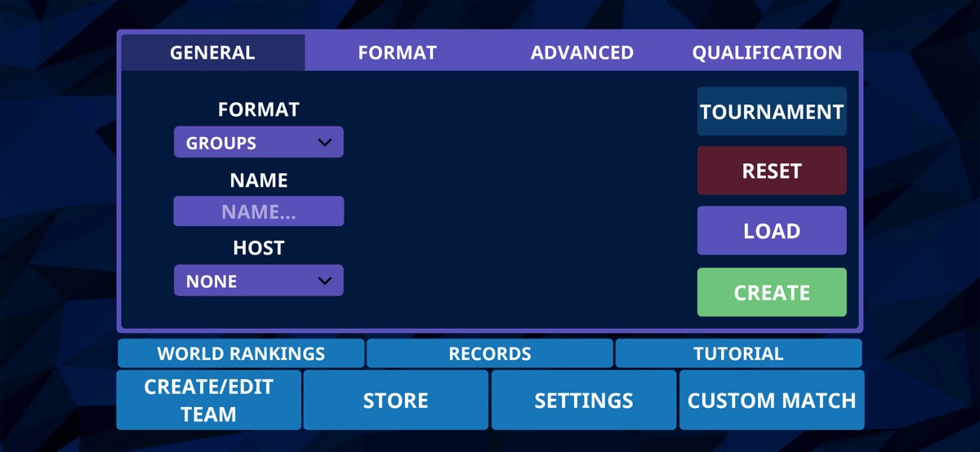The height and width of the screenshot is (452, 980).
Task: Open Create/Edit Team
Action: [208, 400]
